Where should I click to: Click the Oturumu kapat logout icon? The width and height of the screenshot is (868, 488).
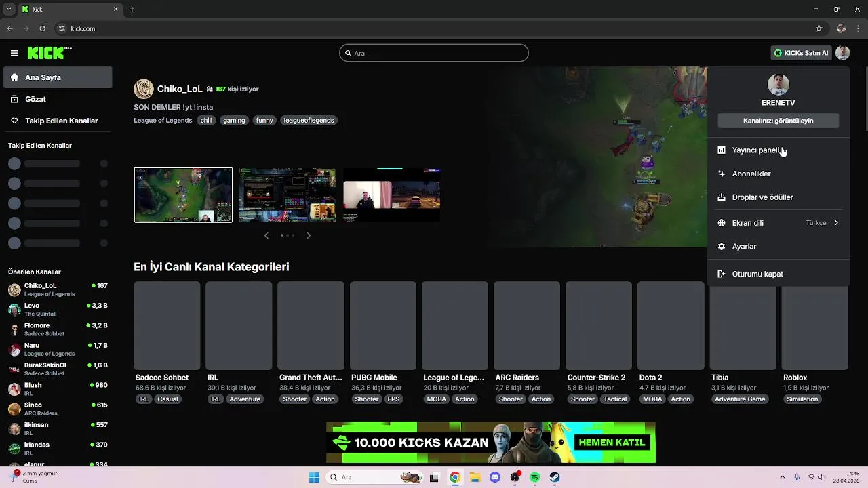click(722, 274)
